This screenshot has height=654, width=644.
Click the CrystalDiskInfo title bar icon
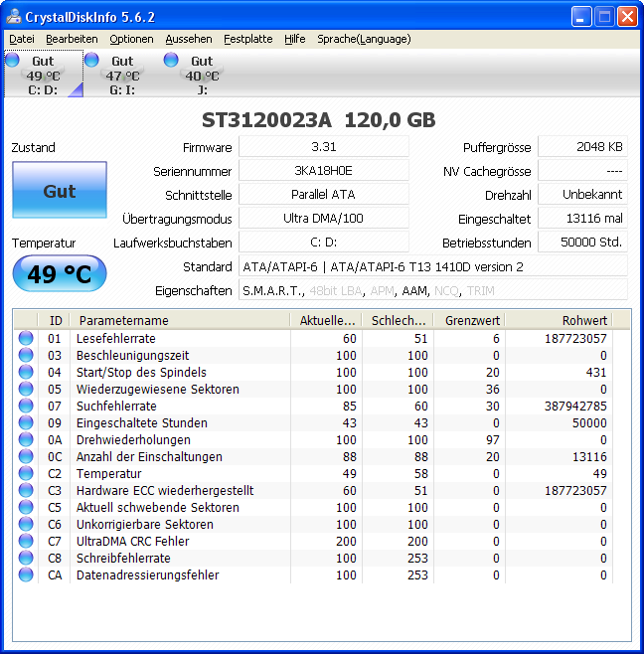pos(13,16)
